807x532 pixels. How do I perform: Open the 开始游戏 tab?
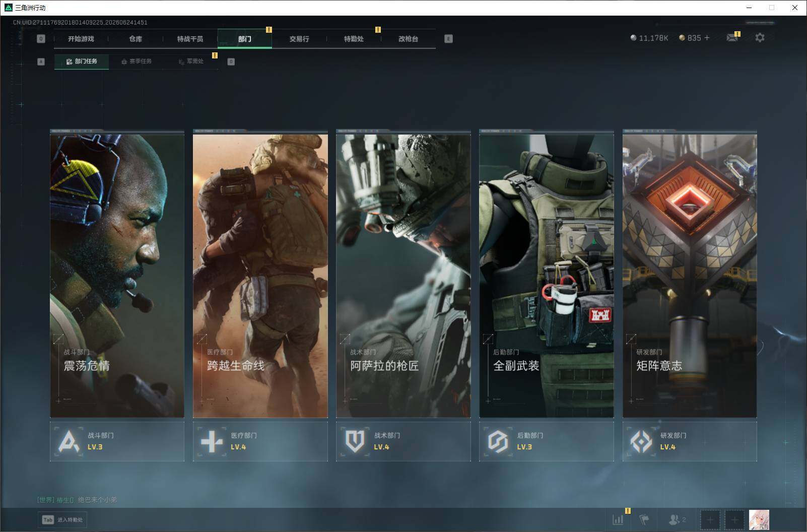81,39
